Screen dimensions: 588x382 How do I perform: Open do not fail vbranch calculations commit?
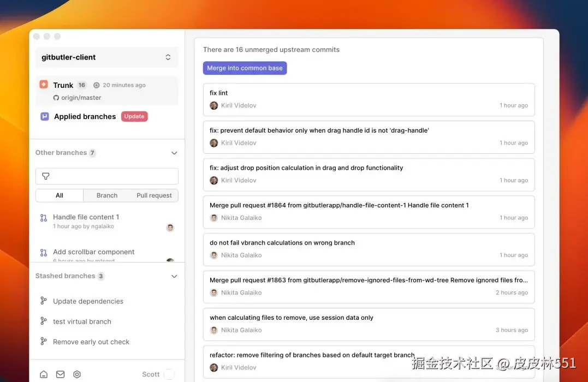369,250
